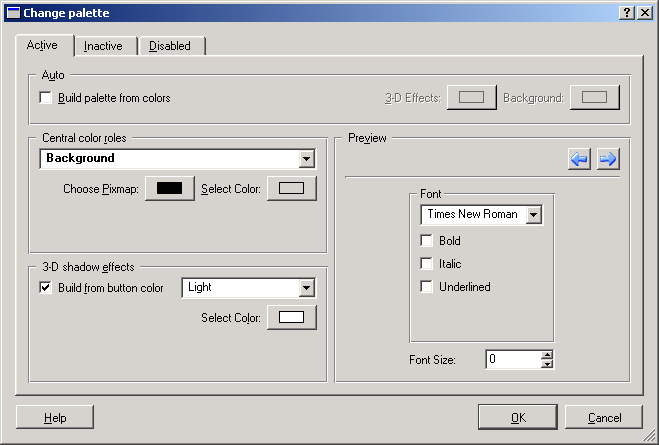This screenshot has height=445, width=659.
Task: Open the Times New Roman font dropdown
Action: [533, 214]
